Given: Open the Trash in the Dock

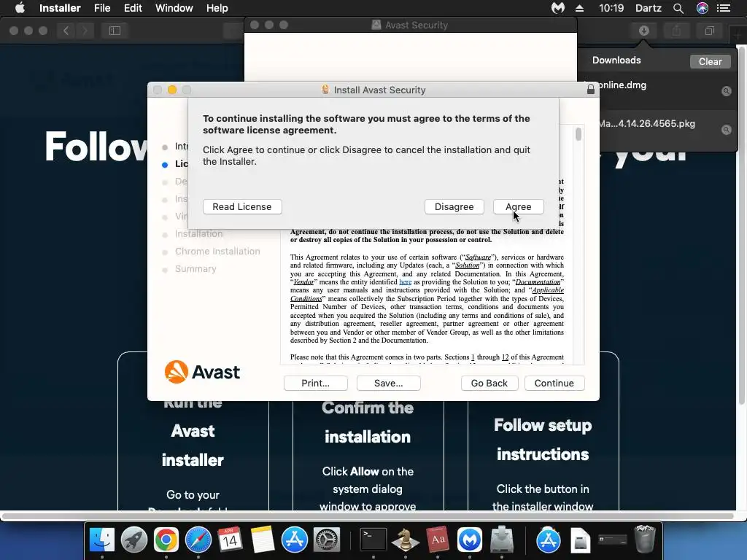Looking at the screenshot, I should 645,539.
